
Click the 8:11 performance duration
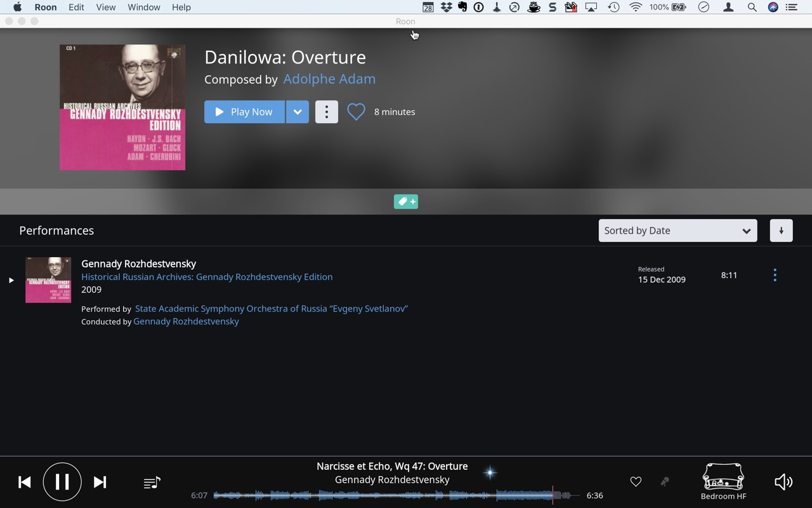[x=729, y=275]
